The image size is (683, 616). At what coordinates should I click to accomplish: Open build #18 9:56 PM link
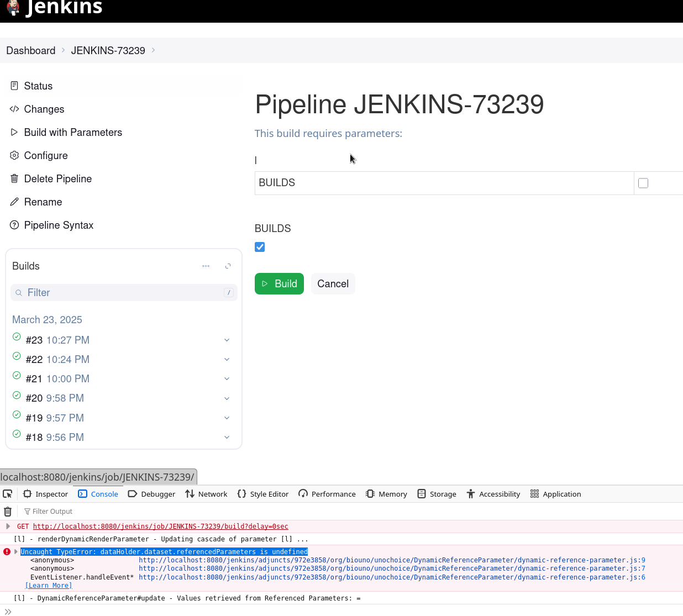[55, 438]
